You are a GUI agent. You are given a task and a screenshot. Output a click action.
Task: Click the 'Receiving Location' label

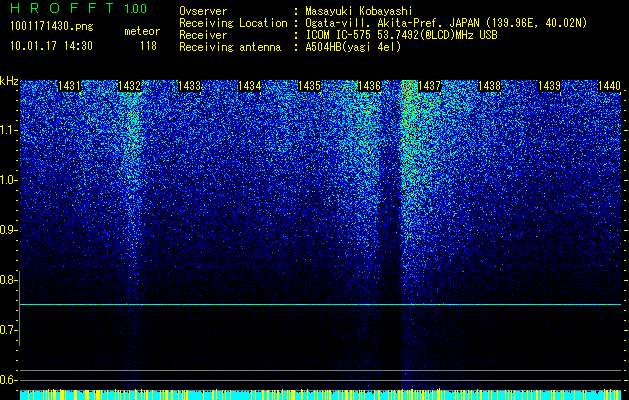coord(233,23)
